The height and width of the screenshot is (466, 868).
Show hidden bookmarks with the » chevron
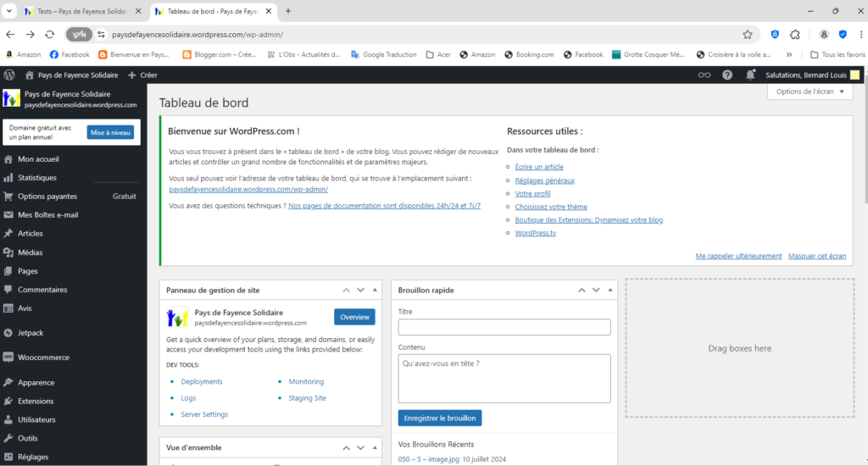(x=789, y=54)
